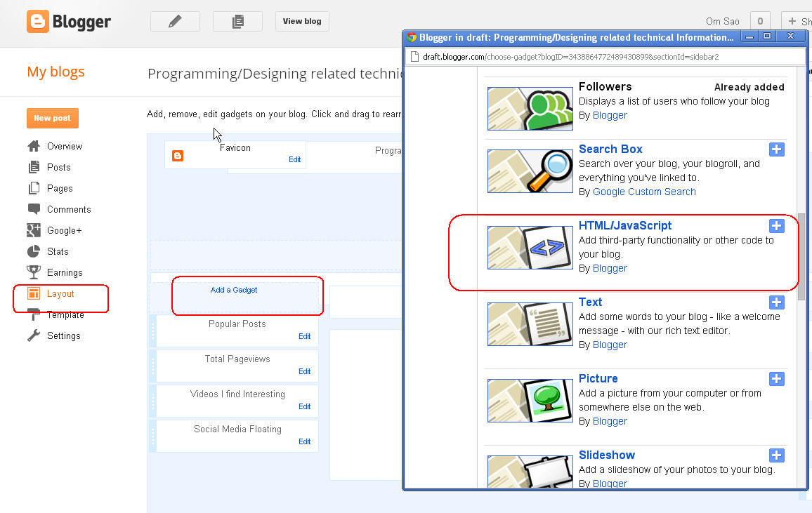Image resolution: width=812 pixels, height=513 pixels.
Task: Click the Earnings trophy icon
Action: point(34,272)
